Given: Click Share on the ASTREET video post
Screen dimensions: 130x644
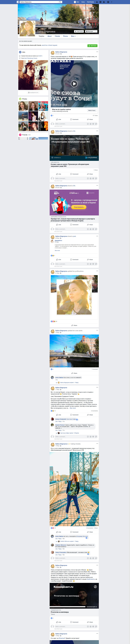Looking at the screenshot, I should pyautogui.click(x=90, y=119).
